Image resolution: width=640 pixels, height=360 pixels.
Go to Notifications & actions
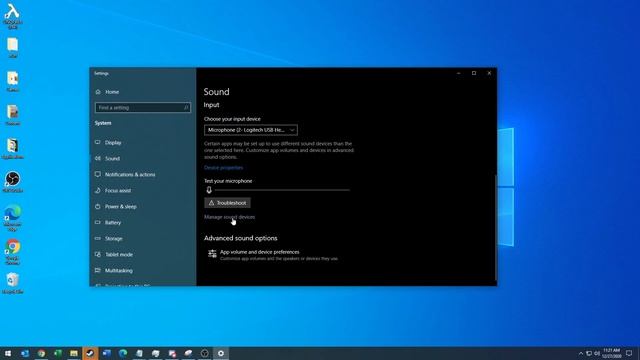130,174
